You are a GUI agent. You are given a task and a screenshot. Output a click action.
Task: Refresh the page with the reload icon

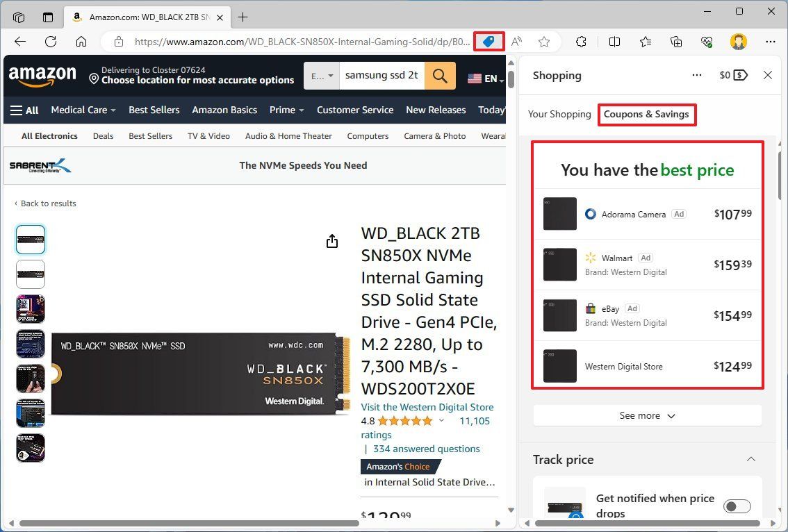coord(50,41)
